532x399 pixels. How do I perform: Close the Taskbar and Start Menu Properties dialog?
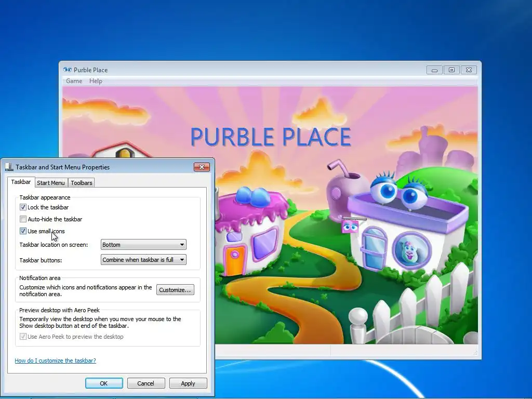coord(202,167)
